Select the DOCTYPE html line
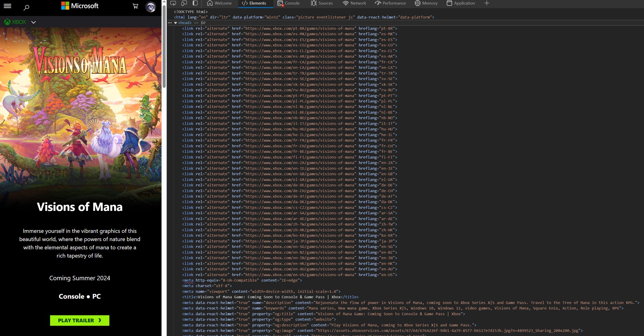The width and height of the screenshot is (644, 336). (191, 12)
